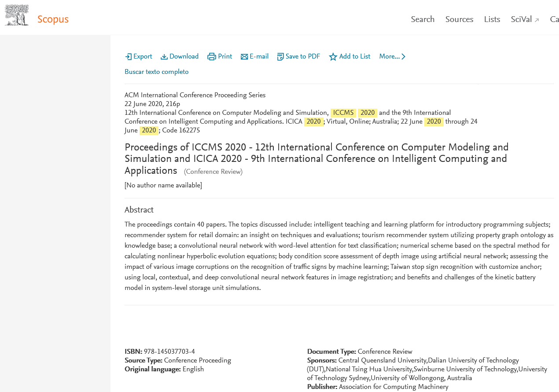Open SciVal external link
559x392 pixels.
click(525, 19)
